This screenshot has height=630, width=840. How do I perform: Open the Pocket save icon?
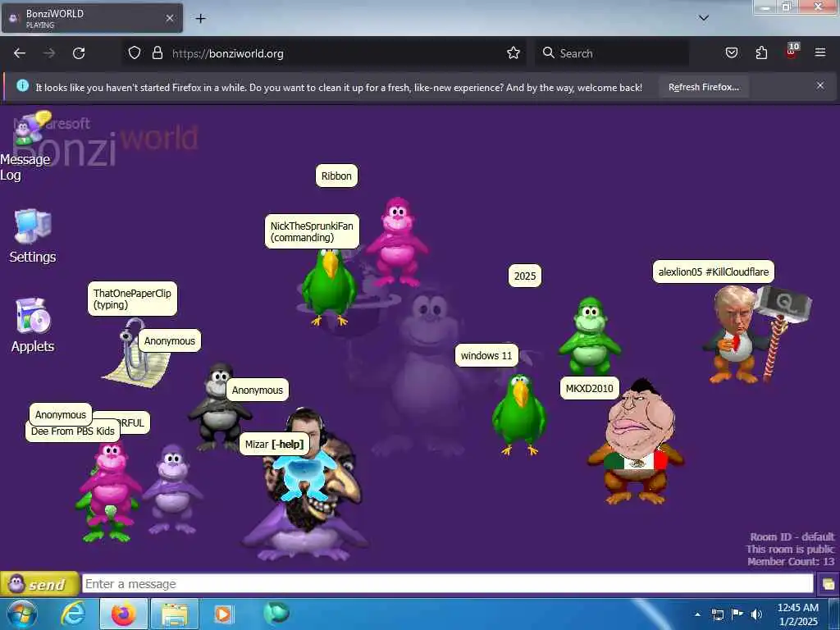pos(731,53)
